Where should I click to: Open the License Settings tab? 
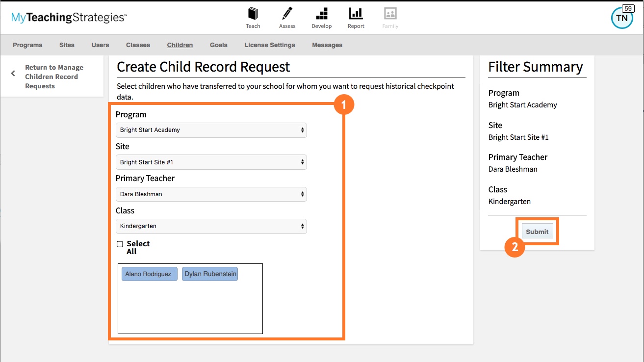[x=269, y=45]
